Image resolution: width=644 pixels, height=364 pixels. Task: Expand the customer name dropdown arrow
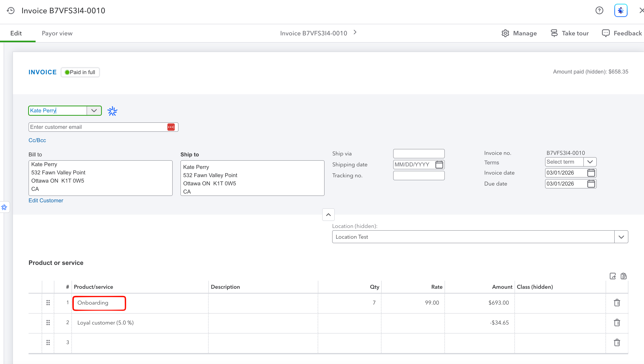pos(94,110)
